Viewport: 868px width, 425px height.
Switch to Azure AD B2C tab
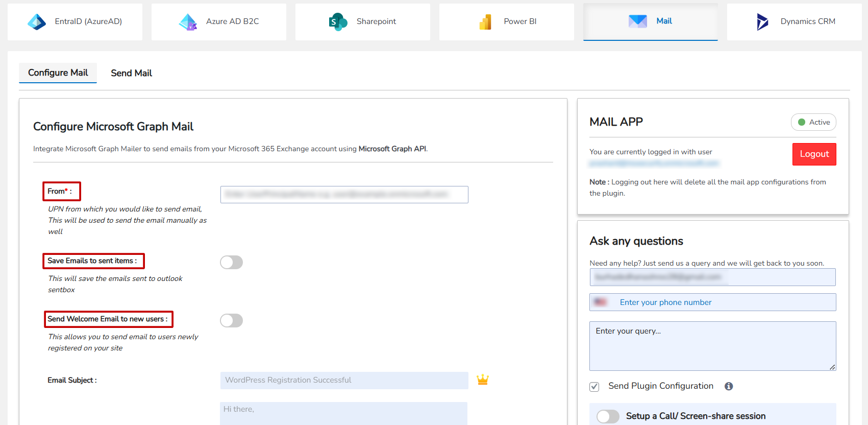(219, 21)
